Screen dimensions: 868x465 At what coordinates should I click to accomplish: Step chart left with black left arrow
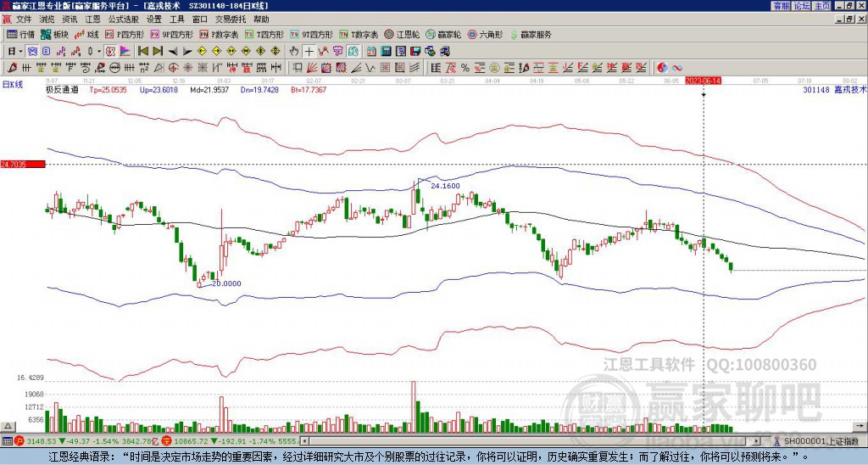pyautogui.click(x=173, y=52)
